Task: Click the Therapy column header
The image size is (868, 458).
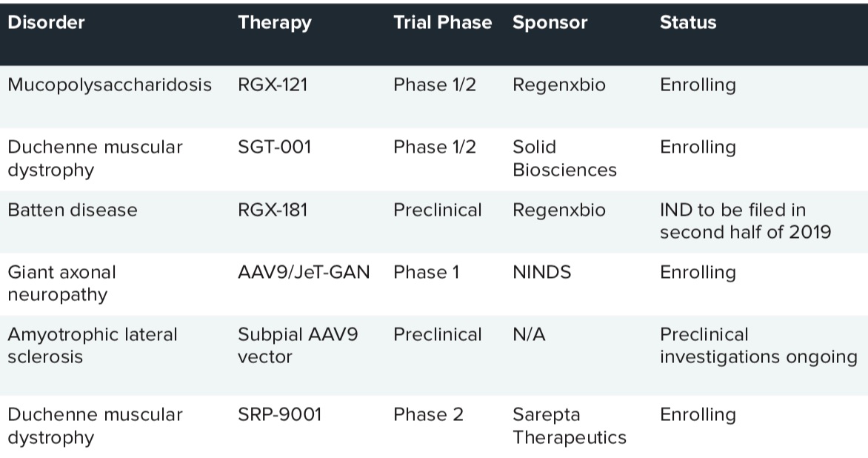Action: tap(275, 23)
